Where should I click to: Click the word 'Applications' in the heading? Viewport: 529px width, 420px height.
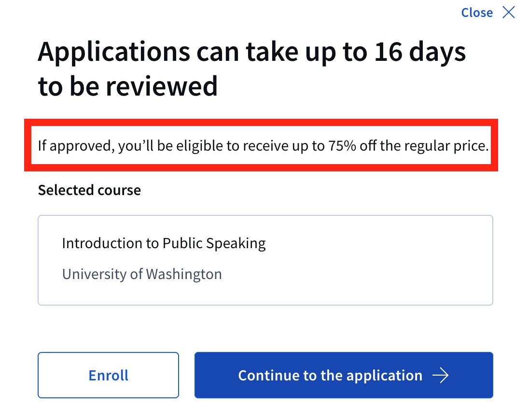pyautogui.click(x=114, y=52)
